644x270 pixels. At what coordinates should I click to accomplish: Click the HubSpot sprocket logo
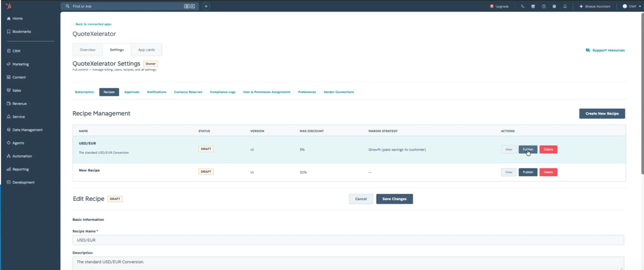9,6
